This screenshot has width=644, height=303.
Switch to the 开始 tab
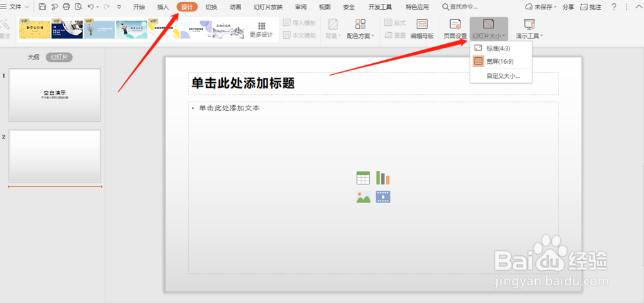[139, 7]
